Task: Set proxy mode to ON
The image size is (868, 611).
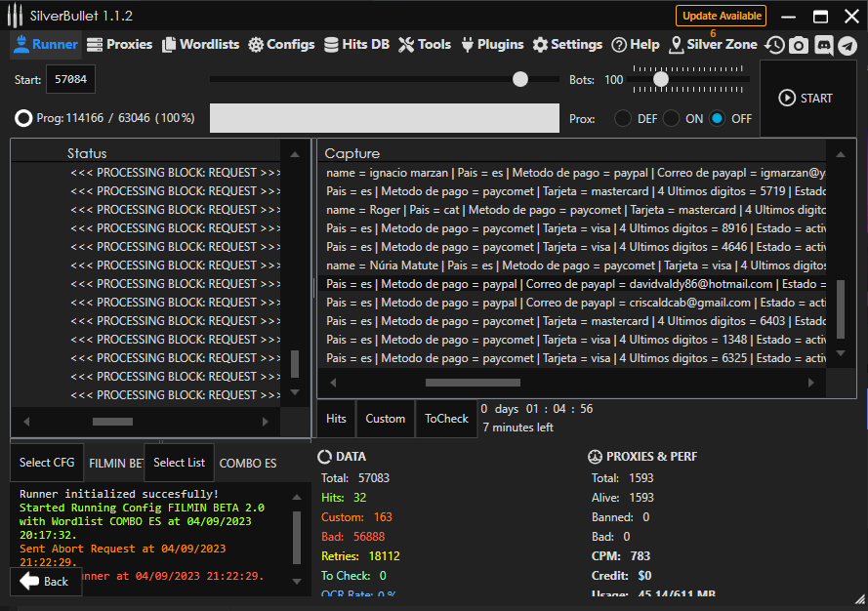Action: (671, 118)
